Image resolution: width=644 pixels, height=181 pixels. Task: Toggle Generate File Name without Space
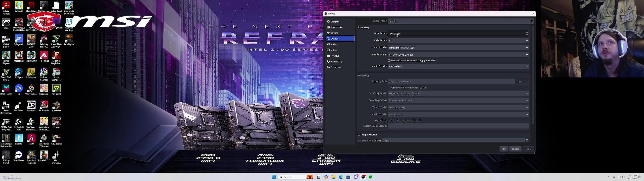click(389, 87)
